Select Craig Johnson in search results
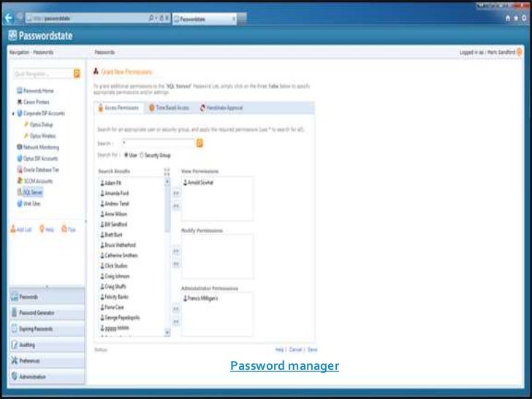Image resolution: width=532 pixels, height=399 pixels. [x=115, y=276]
